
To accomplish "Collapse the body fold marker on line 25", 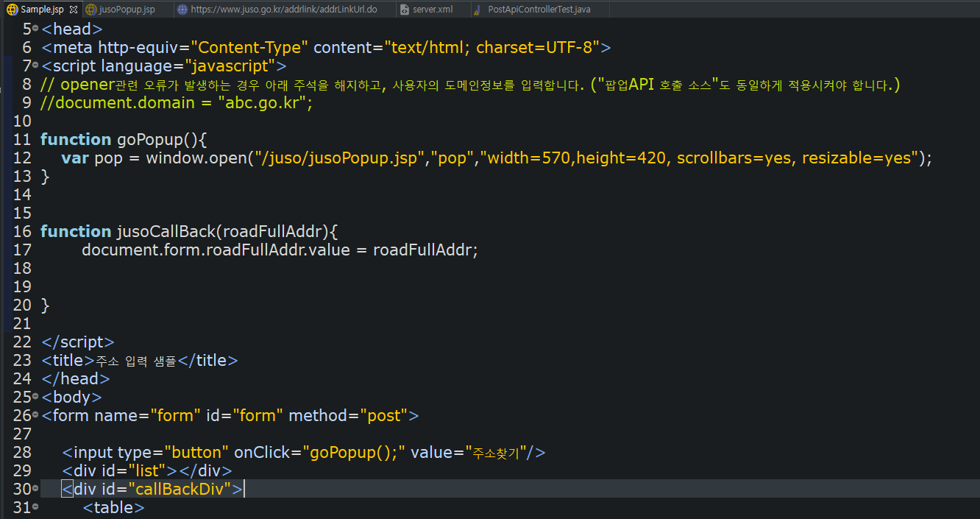I will pyautogui.click(x=35, y=398).
